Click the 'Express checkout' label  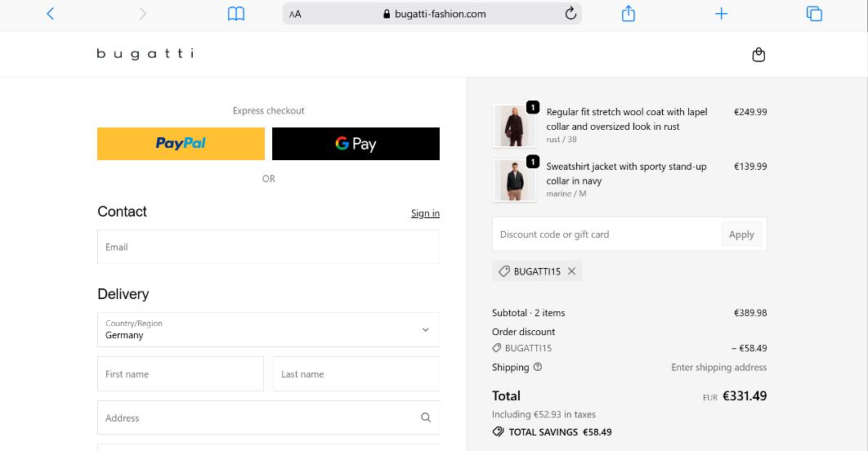pyautogui.click(x=268, y=110)
